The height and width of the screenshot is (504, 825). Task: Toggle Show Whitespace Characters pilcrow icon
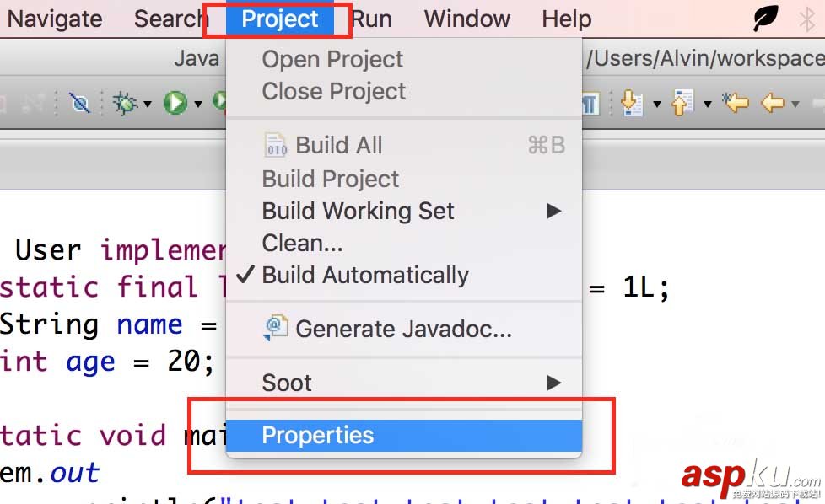click(x=590, y=104)
